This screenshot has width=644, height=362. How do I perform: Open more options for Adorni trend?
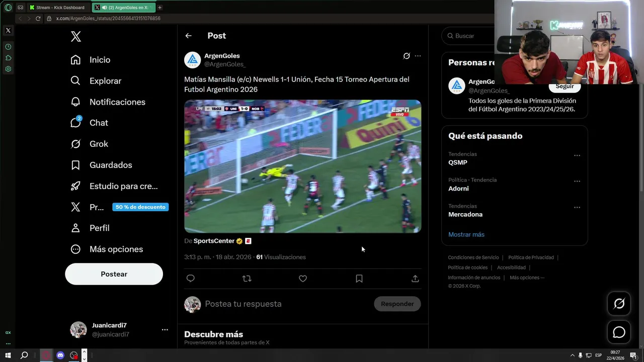pos(577,181)
